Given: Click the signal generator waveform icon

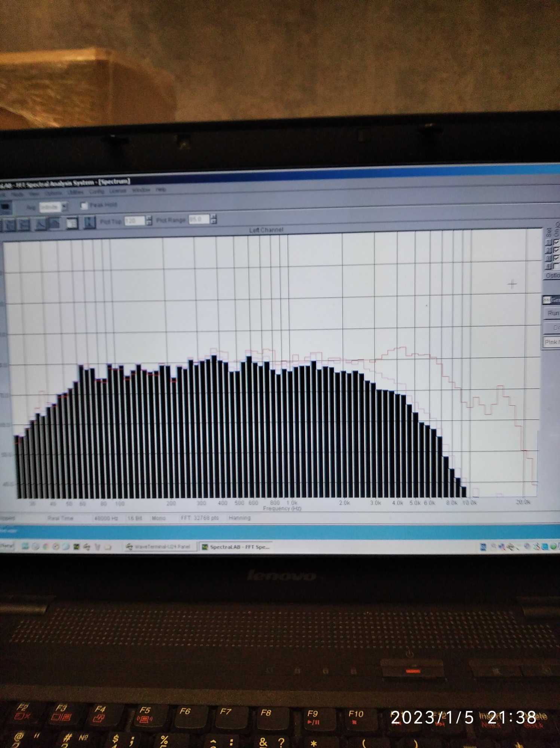Looking at the screenshot, I should (546, 300).
